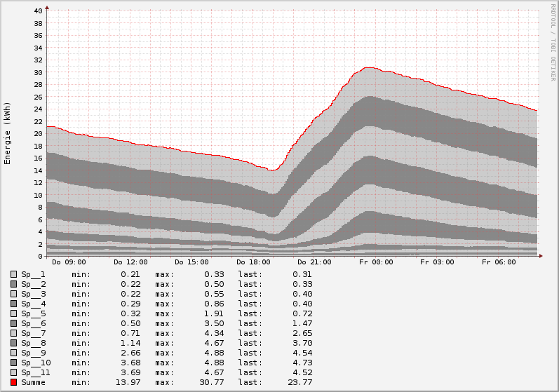Click the Sp__11 legend color box
559x392 pixels.
(x=13, y=372)
